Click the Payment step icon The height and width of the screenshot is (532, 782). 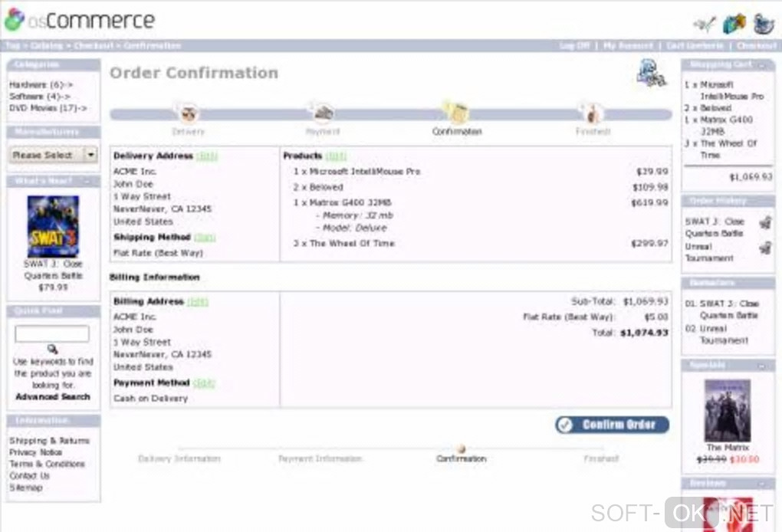pyautogui.click(x=324, y=113)
